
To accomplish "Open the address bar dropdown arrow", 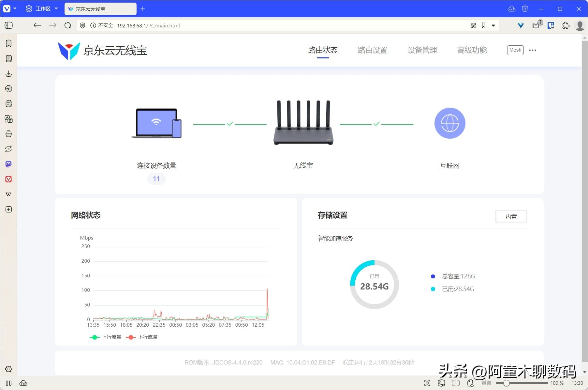I will (x=493, y=25).
